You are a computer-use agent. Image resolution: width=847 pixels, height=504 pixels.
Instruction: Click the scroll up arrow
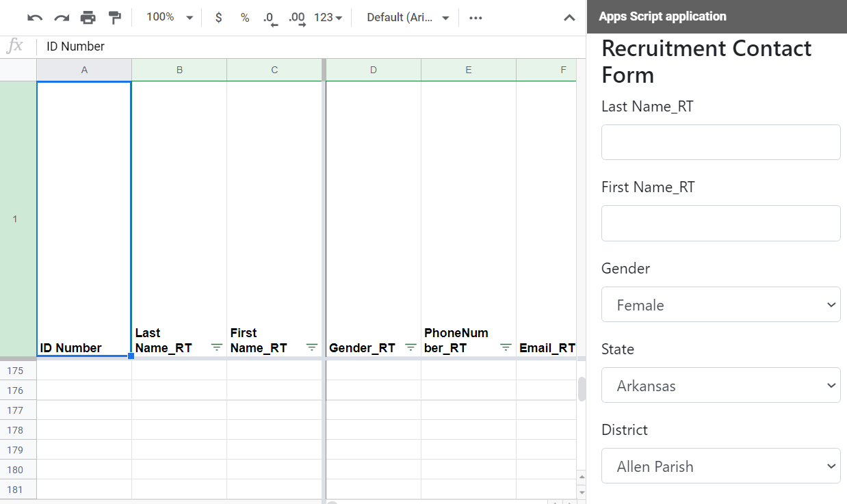tap(582, 477)
